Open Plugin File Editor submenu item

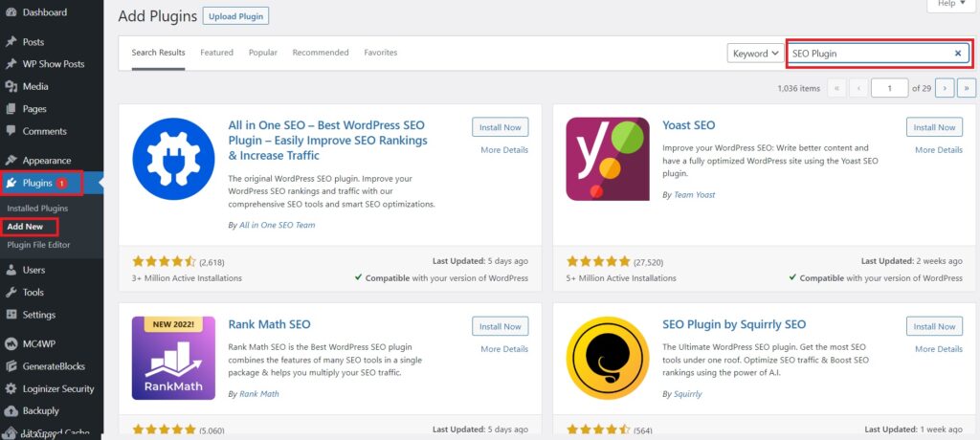tap(38, 245)
